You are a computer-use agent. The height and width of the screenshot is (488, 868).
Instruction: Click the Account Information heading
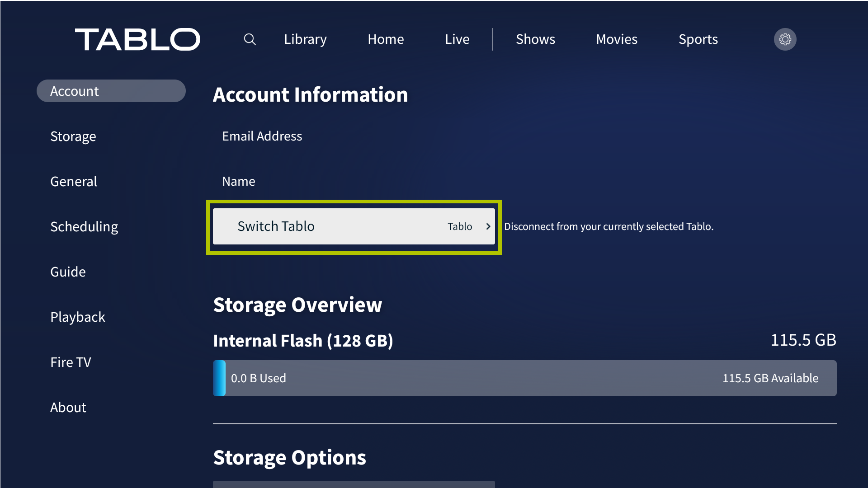point(311,94)
